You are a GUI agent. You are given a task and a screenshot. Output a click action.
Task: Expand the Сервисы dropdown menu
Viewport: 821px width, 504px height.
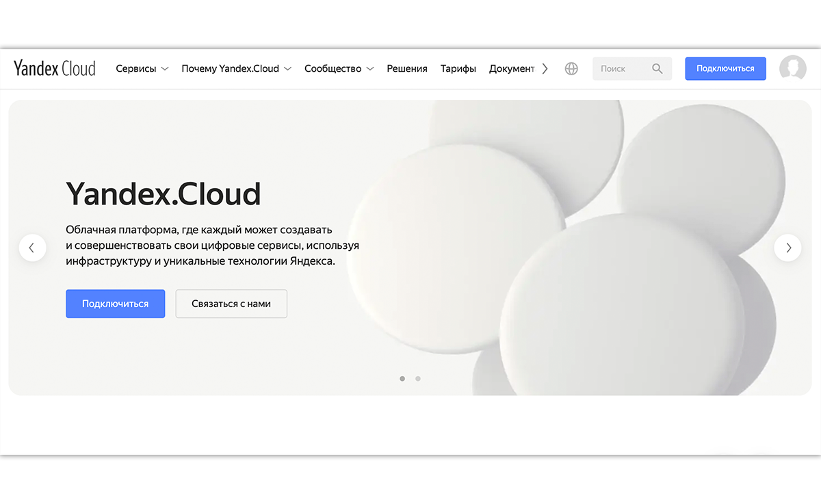(142, 68)
